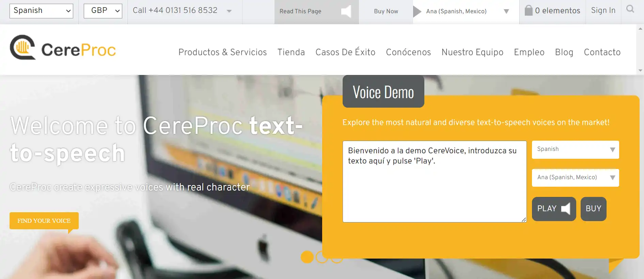
Task: Click the Read This Page button
Action: point(317,12)
